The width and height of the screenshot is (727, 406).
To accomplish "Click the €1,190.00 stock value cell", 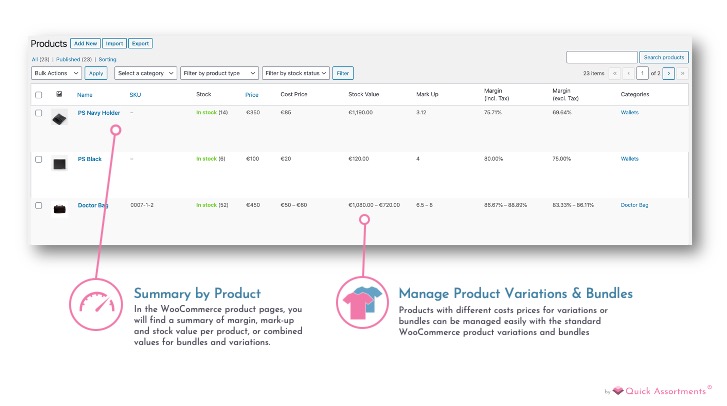I will (x=361, y=112).
